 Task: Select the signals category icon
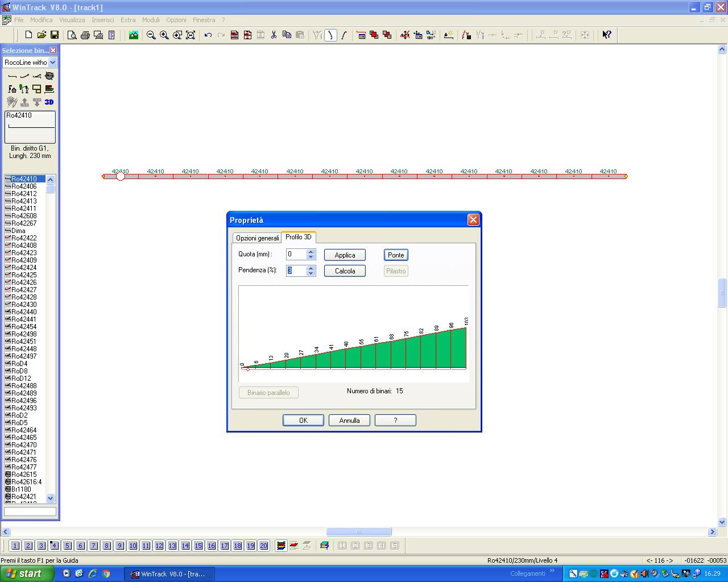coord(24,89)
